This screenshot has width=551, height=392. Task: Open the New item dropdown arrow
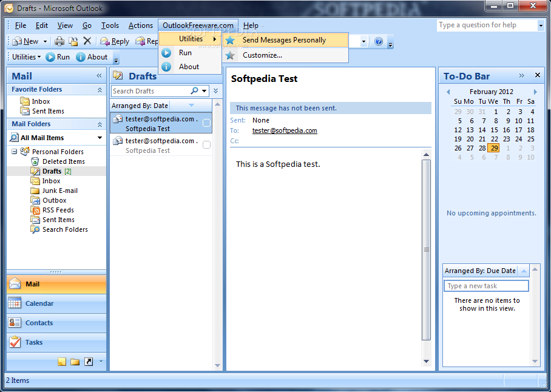pyautogui.click(x=45, y=41)
